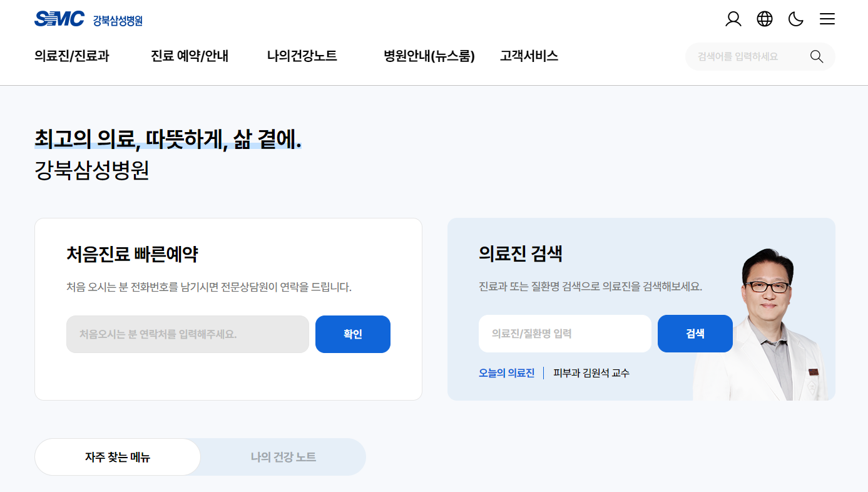Open the 나의건강노트 menu

coord(302,56)
